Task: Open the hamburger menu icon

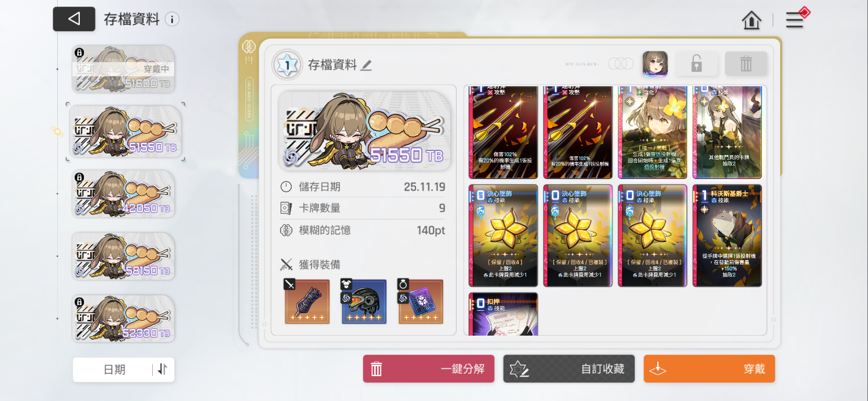Action: [795, 20]
